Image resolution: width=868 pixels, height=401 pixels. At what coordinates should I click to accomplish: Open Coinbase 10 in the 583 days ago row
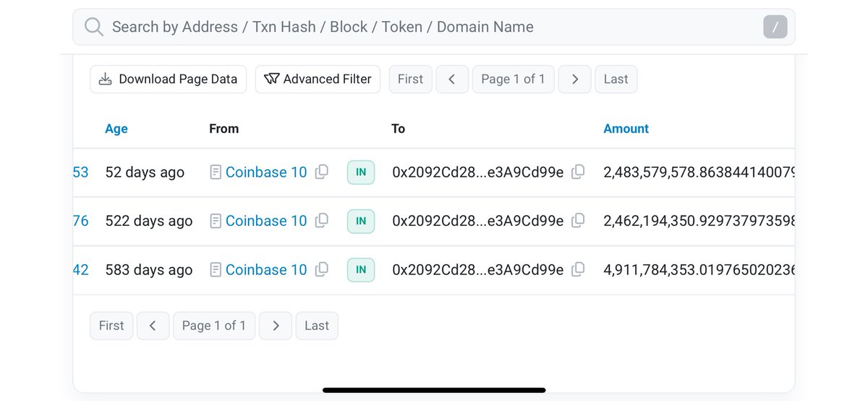click(x=266, y=269)
